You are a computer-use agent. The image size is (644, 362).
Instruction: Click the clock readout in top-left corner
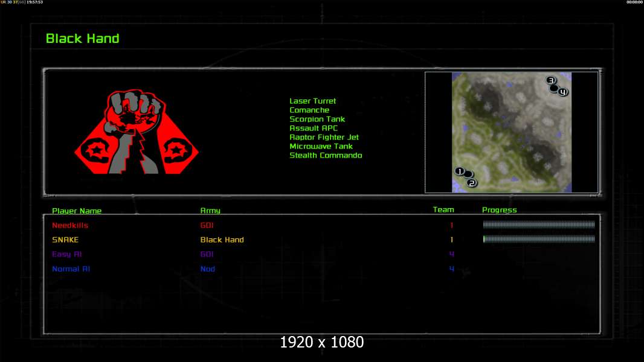[x=35, y=2]
